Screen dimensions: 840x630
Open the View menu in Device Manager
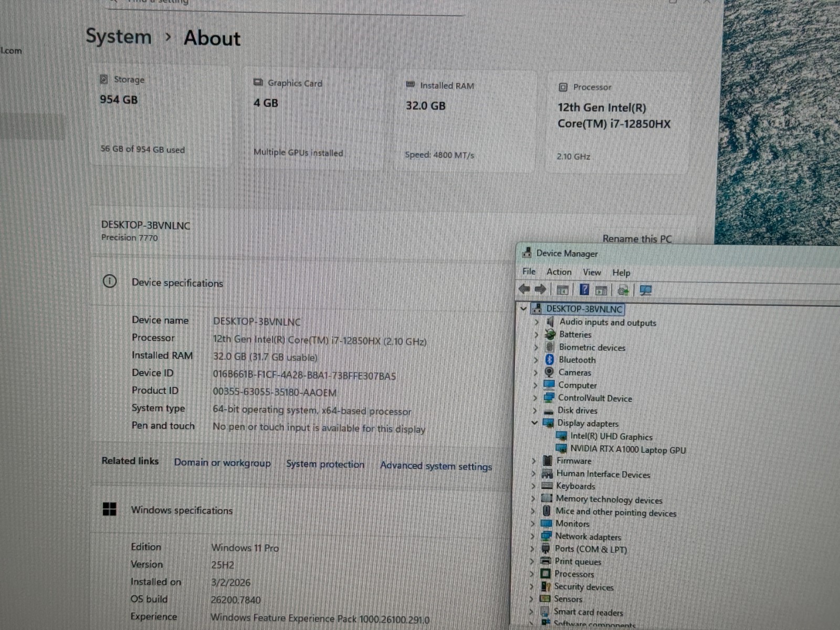(592, 272)
